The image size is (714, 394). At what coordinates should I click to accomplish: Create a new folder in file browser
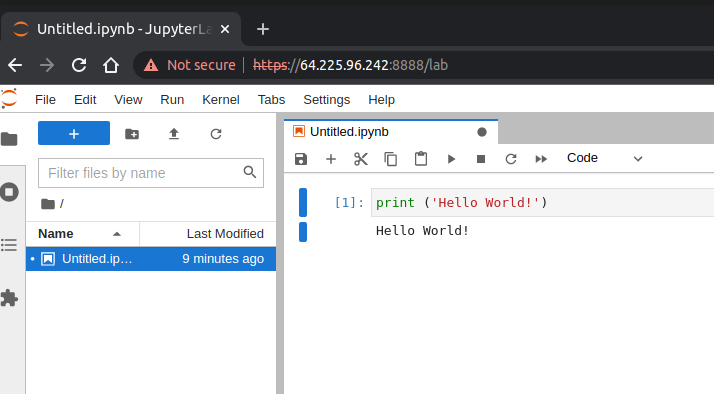[x=132, y=134]
